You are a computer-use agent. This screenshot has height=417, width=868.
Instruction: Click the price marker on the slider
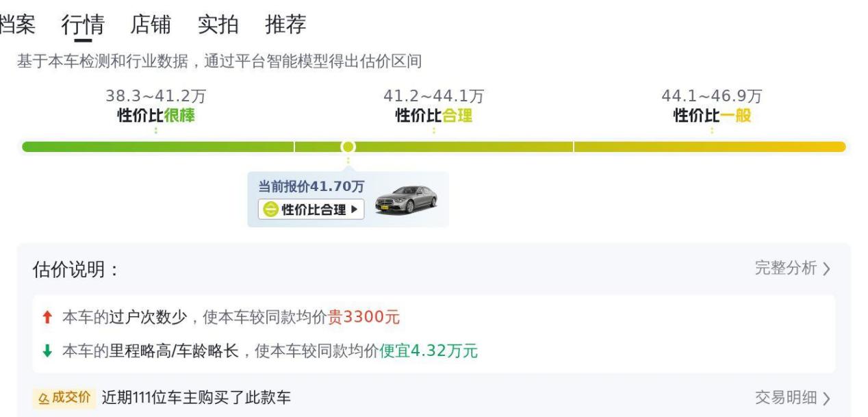pyautogui.click(x=348, y=147)
